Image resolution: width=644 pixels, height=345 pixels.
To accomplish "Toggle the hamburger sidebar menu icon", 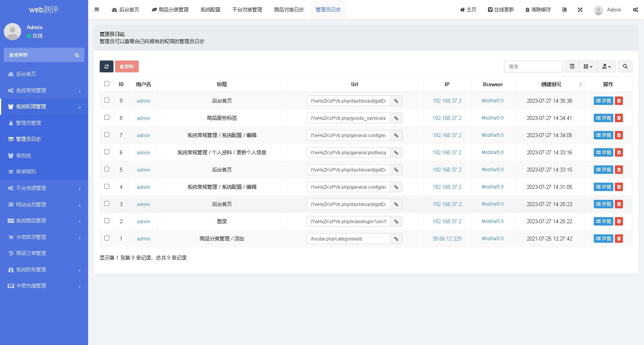I will coord(97,10).
